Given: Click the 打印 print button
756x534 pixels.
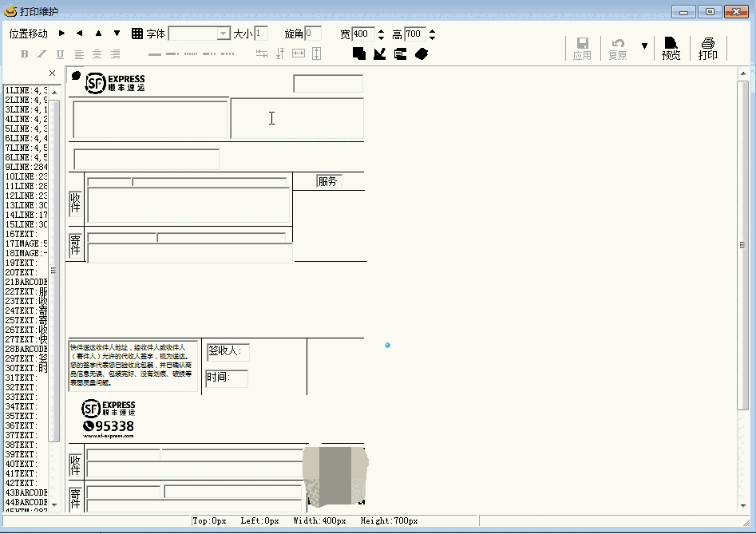Looking at the screenshot, I should [707, 49].
